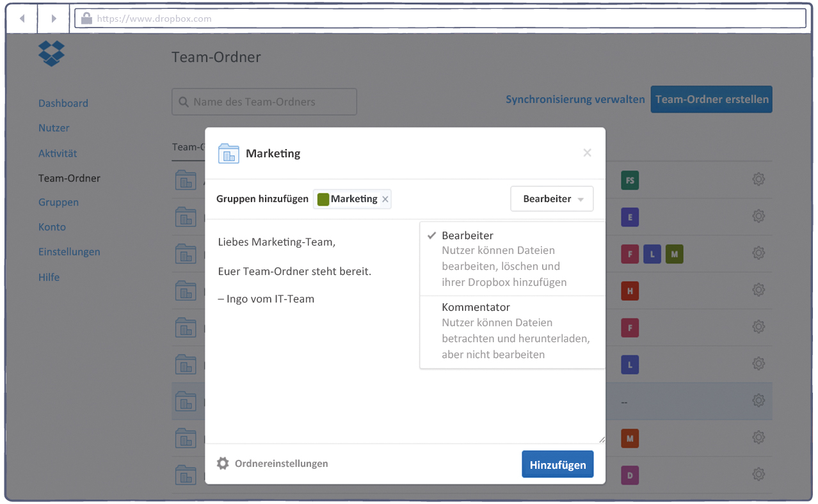Click the Team-Ordner name search field
This screenshot has height=504, width=818.
[264, 102]
